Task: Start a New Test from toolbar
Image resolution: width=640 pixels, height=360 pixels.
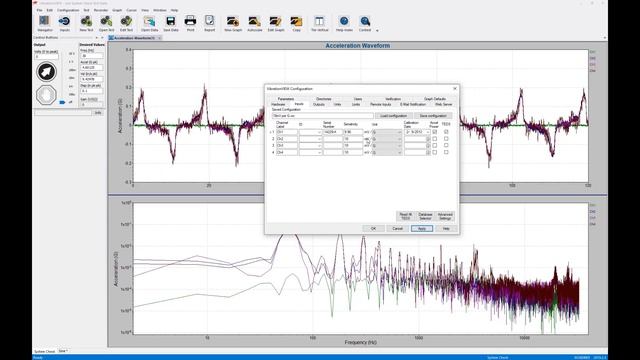Action: pyautogui.click(x=86, y=24)
